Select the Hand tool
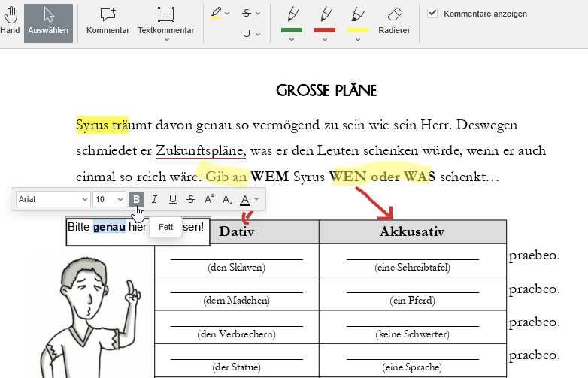The image size is (588, 378). (10, 22)
